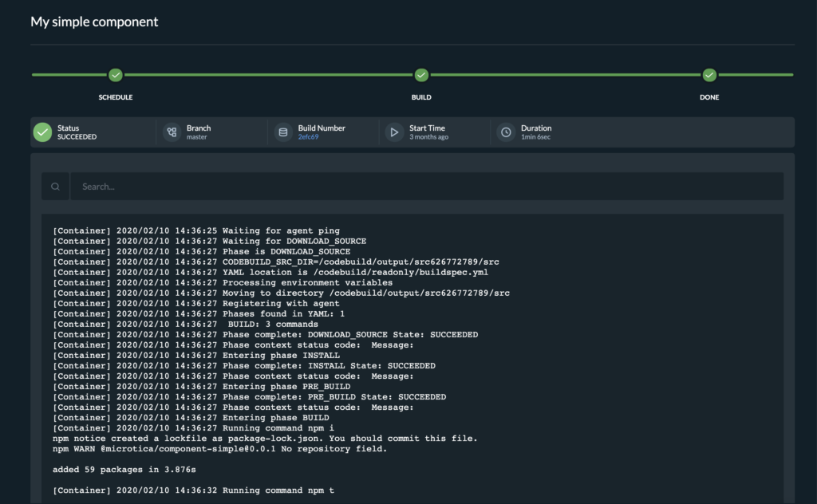Click the BUILD stage checkmark icon
The width and height of the screenshot is (817, 504).
tap(421, 75)
